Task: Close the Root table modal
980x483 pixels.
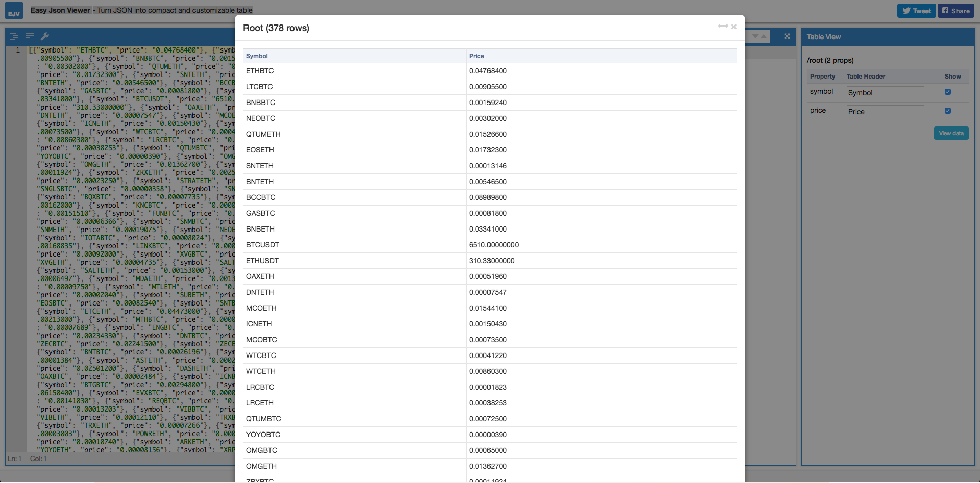Action: tap(734, 27)
